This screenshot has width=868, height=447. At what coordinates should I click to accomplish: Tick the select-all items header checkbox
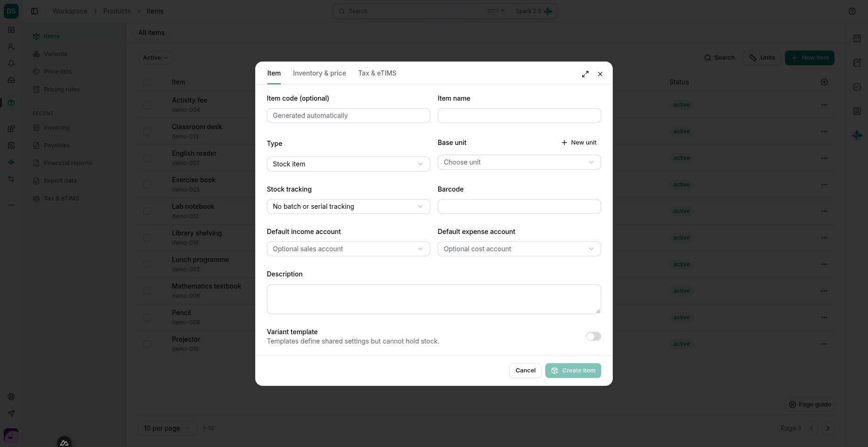(x=147, y=82)
